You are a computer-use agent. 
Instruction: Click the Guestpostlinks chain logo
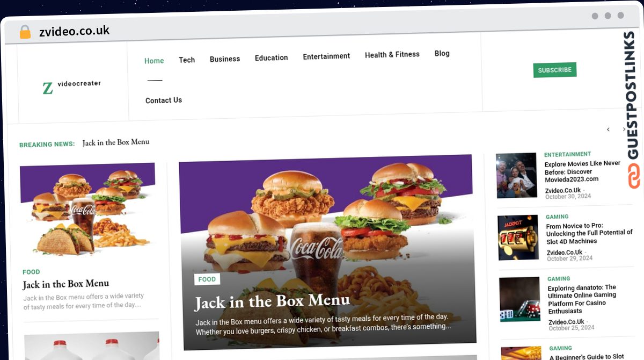tap(634, 176)
